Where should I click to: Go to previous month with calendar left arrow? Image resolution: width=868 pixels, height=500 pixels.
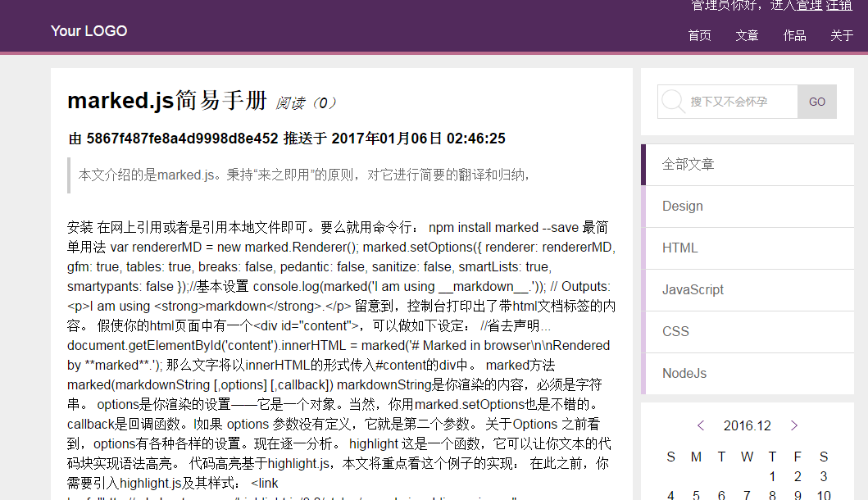pyautogui.click(x=701, y=425)
